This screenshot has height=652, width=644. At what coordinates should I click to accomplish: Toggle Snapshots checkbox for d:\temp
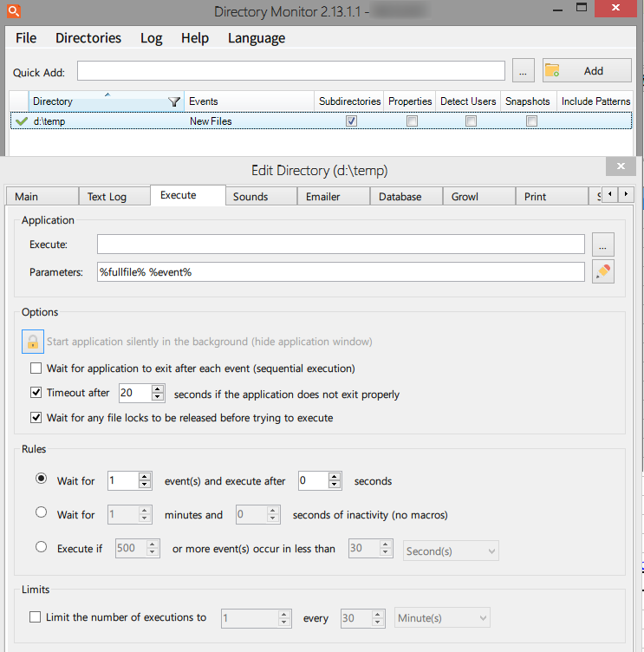coord(531,121)
